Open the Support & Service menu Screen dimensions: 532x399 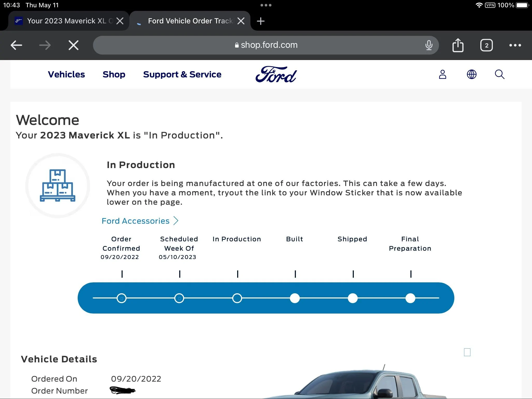[x=182, y=74]
